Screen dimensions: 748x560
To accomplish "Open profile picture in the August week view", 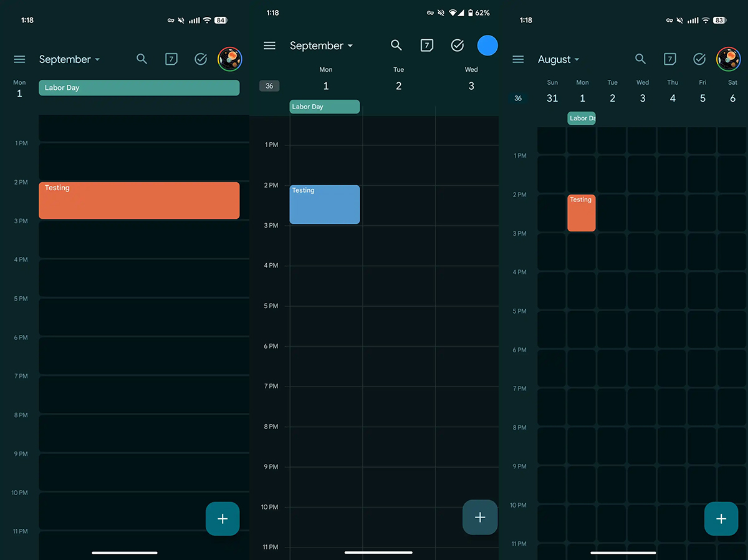I will (728, 59).
